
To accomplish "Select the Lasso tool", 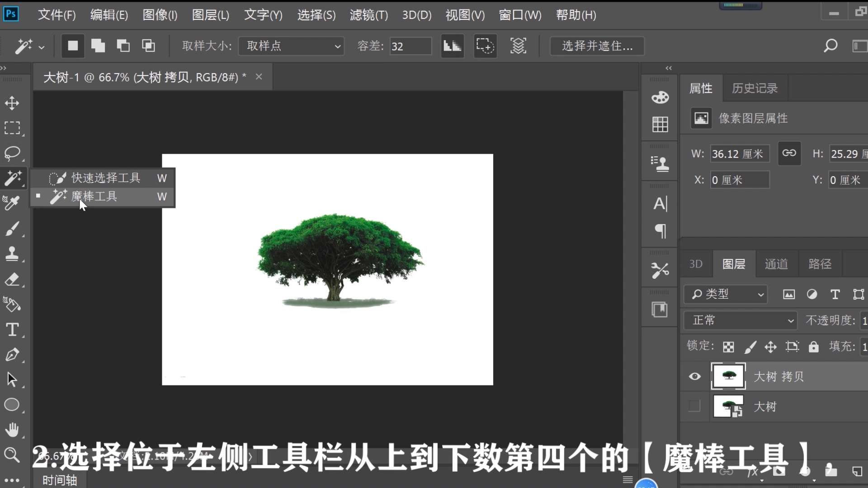I will coord(12,154).
